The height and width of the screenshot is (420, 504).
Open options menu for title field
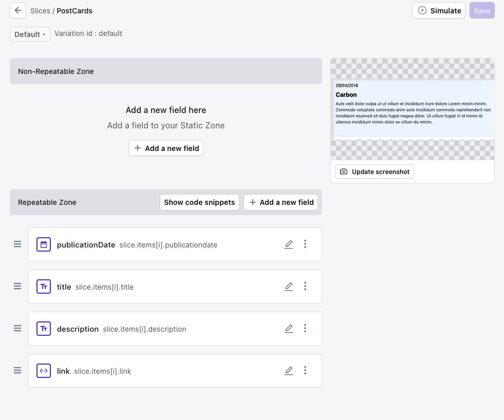[305, 286]
